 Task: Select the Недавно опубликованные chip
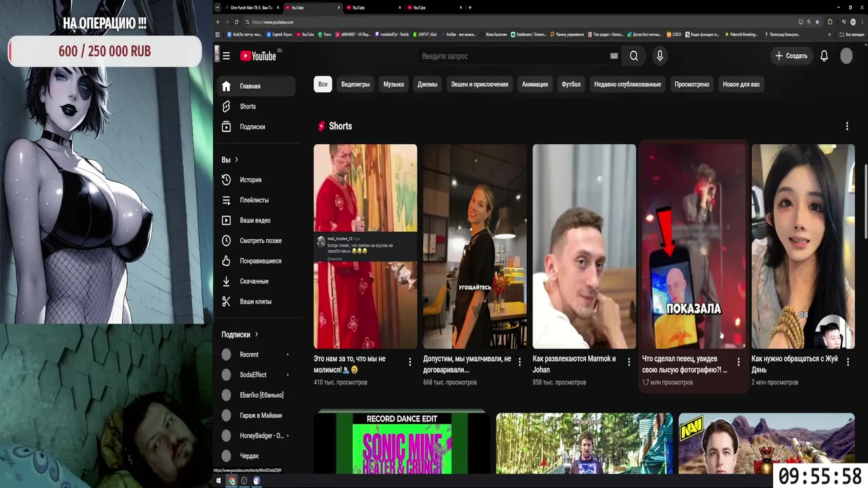[x=627, y=84]
